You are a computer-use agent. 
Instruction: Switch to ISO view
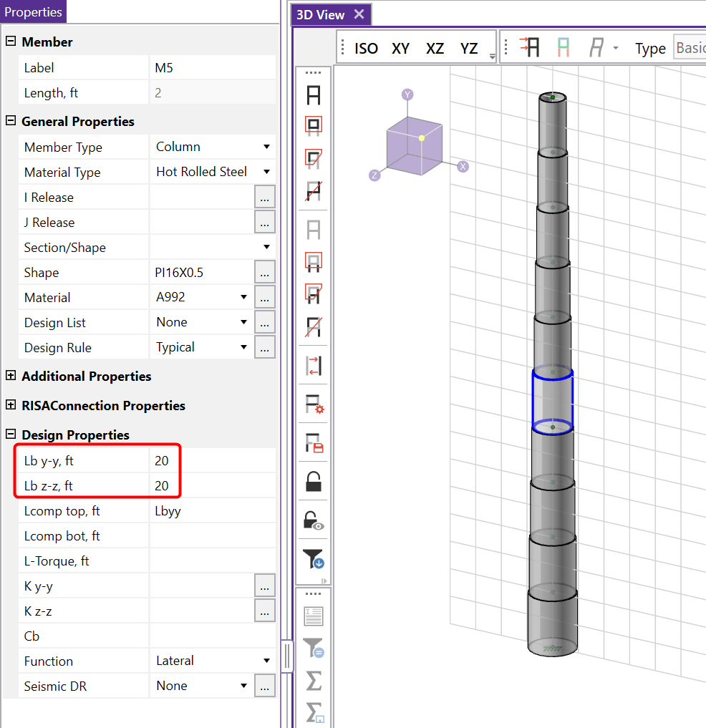pos(366,49)
